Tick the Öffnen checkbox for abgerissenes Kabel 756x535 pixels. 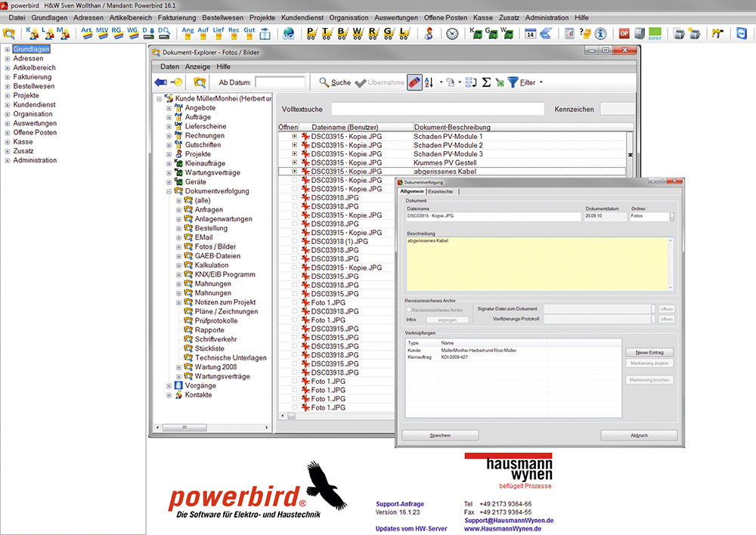point(294,171)
